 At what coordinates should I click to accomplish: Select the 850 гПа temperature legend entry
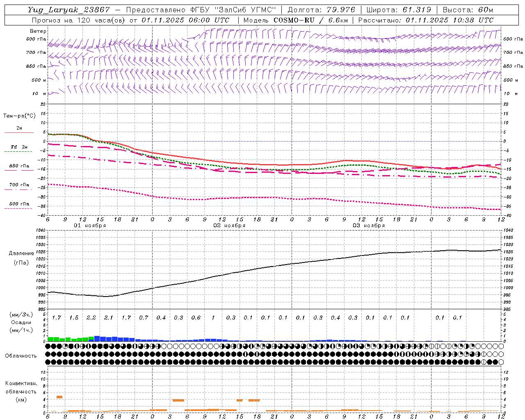click(19, 166)
